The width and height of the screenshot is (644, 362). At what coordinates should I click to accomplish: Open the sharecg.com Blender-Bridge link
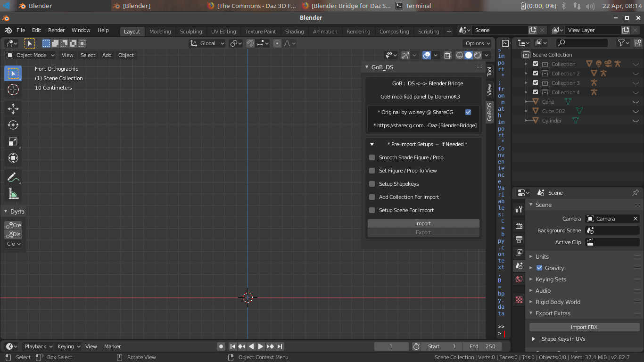(x=425, y=125)
